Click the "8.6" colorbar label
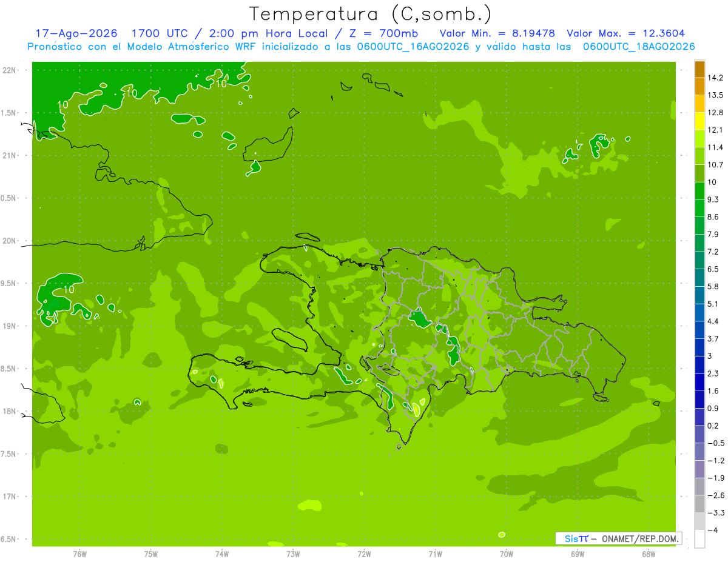This screenshot has height=562, width=728. pos(713,217)
